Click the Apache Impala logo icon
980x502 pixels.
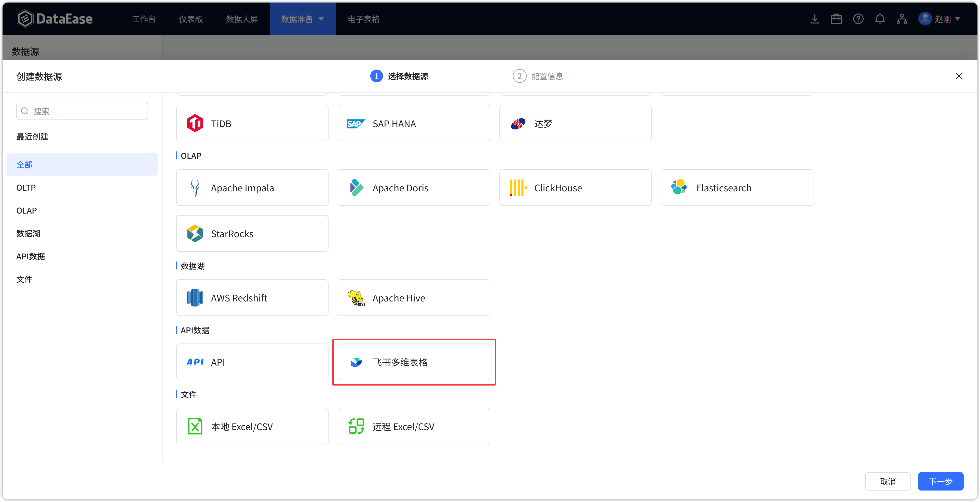click(x=195, y=188)
